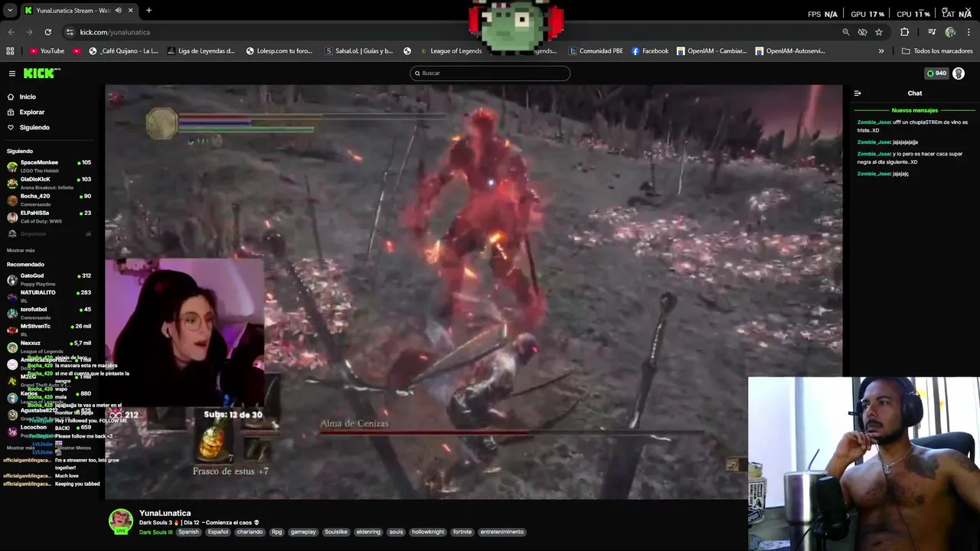Screen dimensions: 980x551
Task: Click the stream video player
Action: pyautogui.click(x=473, y=291)
